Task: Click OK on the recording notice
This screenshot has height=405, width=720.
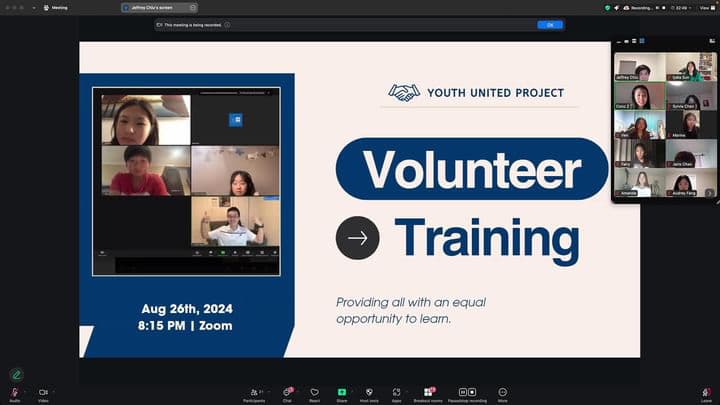Action: (550, 25)
